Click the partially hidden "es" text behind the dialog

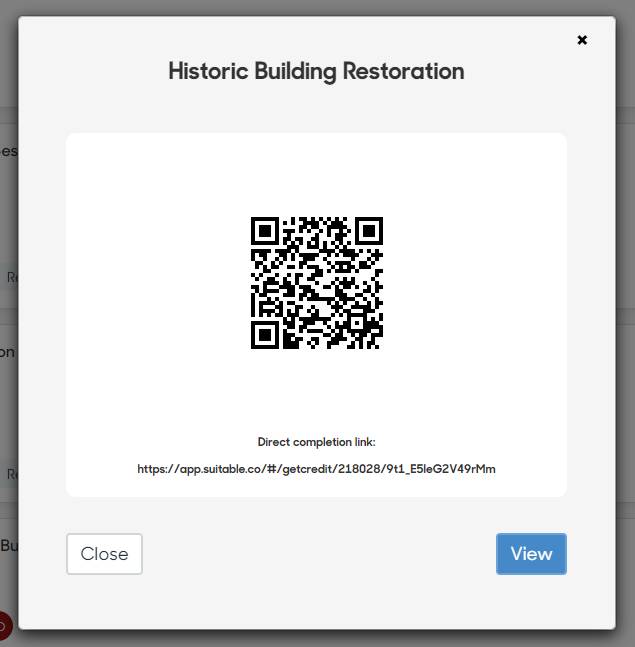(x=8, y=151)
